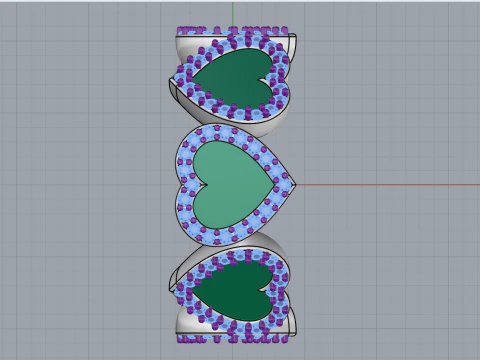Select the middle light-green heart stone

233,184
